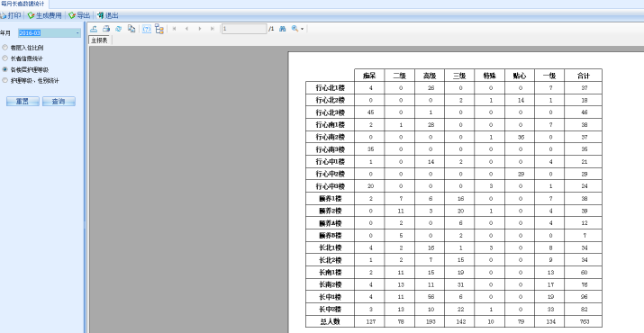This screenshot has width=644, height=333.
Task: Select the 各楼层护理等级 radio option
Action: (x=25, y=70)
